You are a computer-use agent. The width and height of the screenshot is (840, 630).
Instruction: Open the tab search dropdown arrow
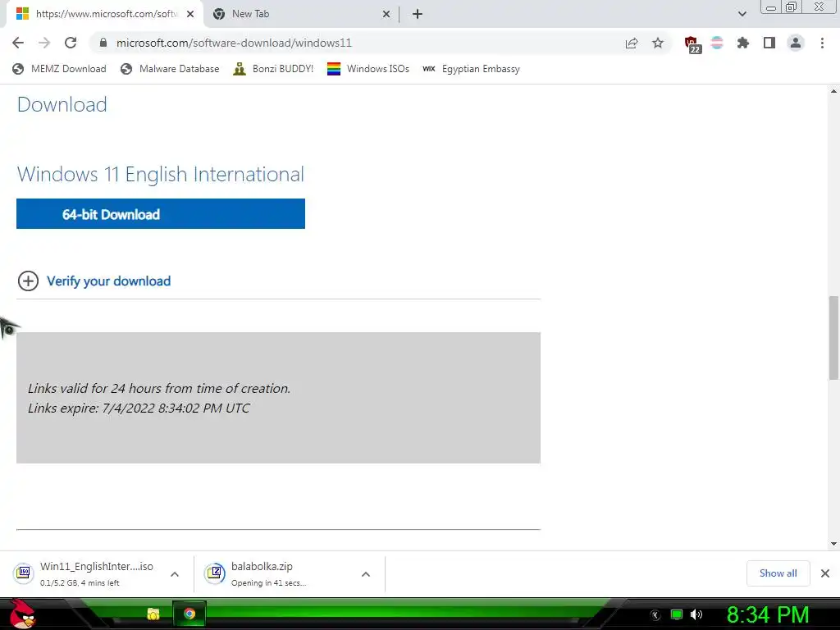pos(742,14)
